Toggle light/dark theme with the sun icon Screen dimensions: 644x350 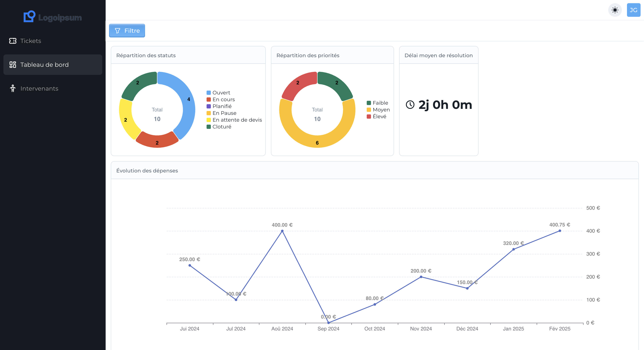click(x=615, y=10)
